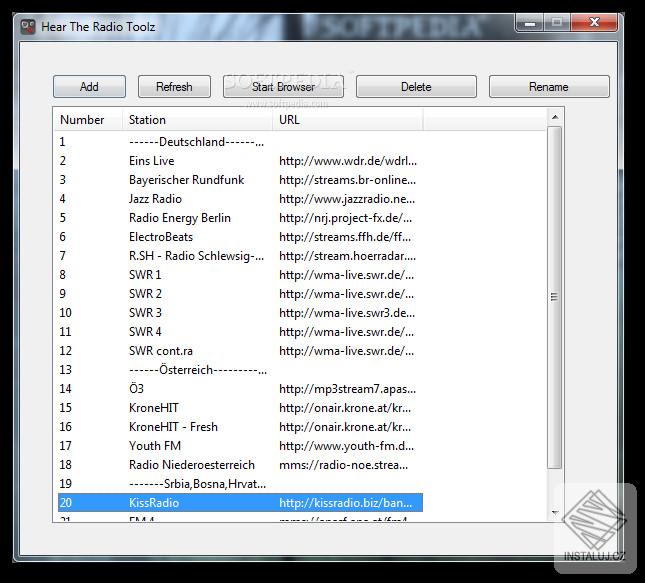Click the http://nrj.project-fx.de/... URL cell
Image resolution: width=645 pixels, height=583 pixels.
[346, 218]
